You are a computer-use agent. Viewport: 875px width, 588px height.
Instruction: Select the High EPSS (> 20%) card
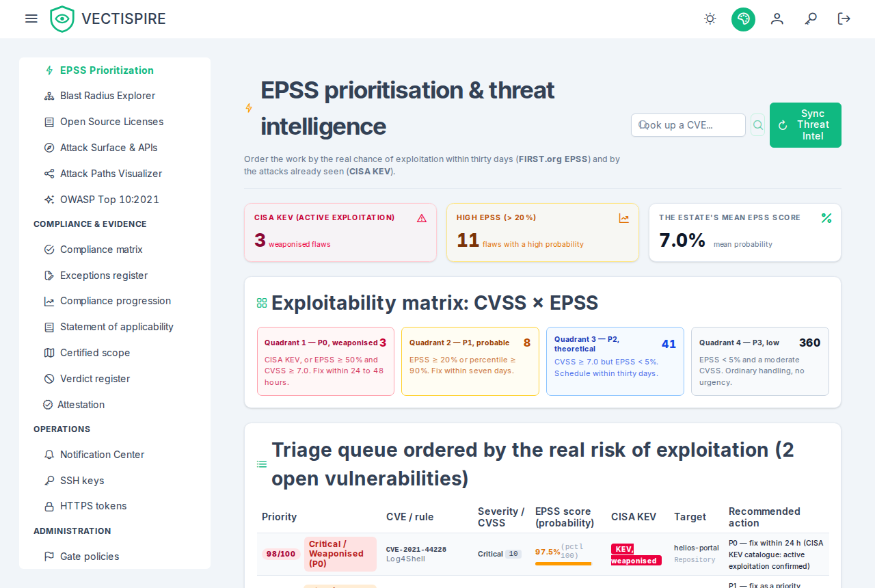point(543,232)
